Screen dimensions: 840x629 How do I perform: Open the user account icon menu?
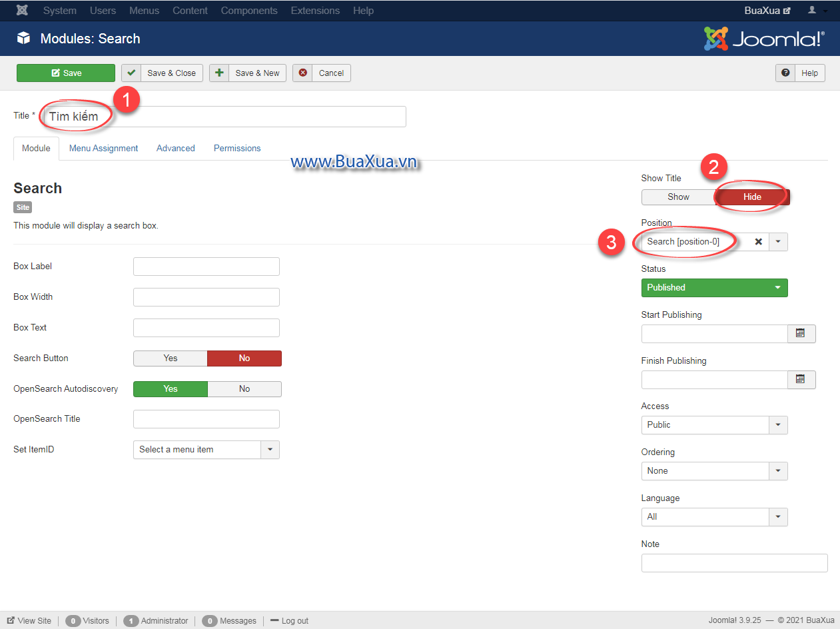[x=817, y=11]
